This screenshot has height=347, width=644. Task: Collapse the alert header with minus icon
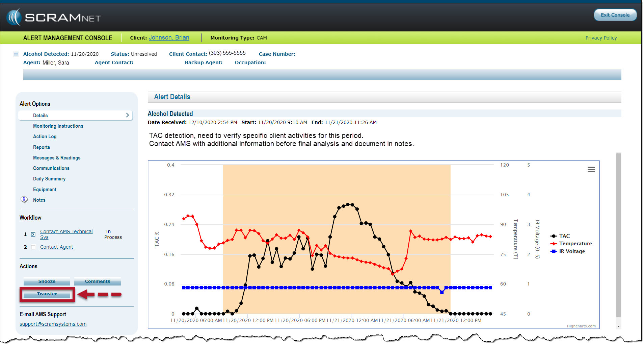[16, 54]
